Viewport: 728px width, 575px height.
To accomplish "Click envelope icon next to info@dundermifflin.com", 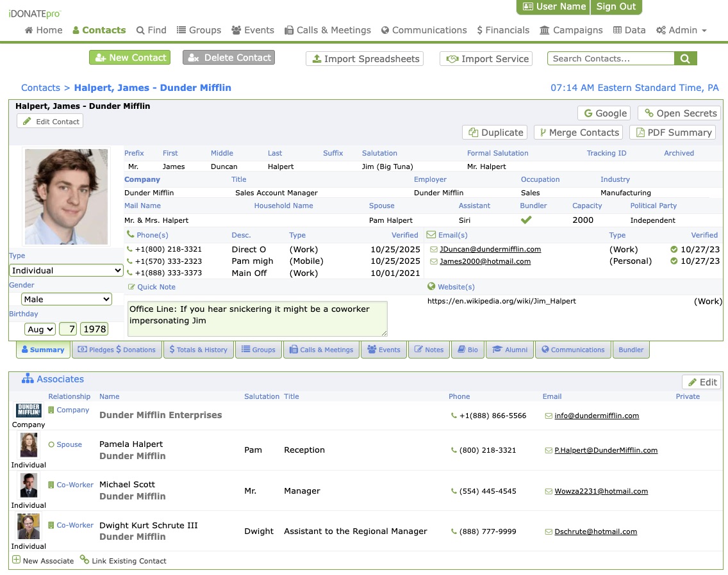I will click(549, 416).
